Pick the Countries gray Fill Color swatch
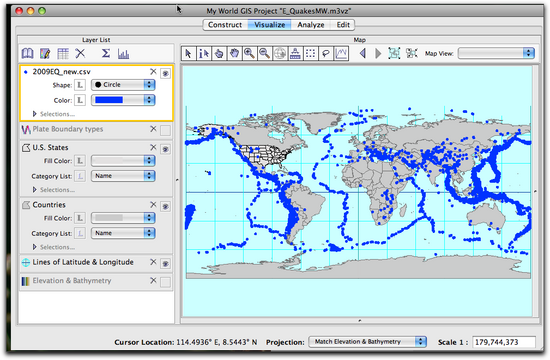Viewport: 550px width, 360px height. (109, 218)
